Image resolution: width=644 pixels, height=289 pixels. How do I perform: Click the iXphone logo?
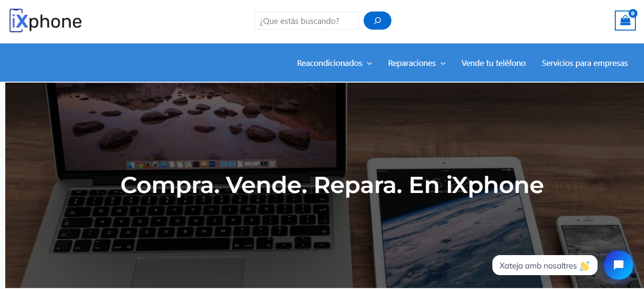(x=45, y=21)
